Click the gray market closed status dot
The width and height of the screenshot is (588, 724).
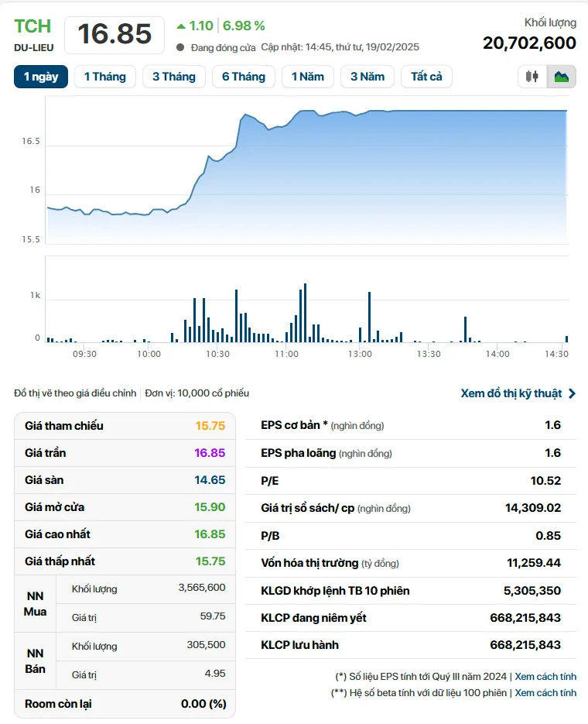pyautogui.click(x=180, y=47)
